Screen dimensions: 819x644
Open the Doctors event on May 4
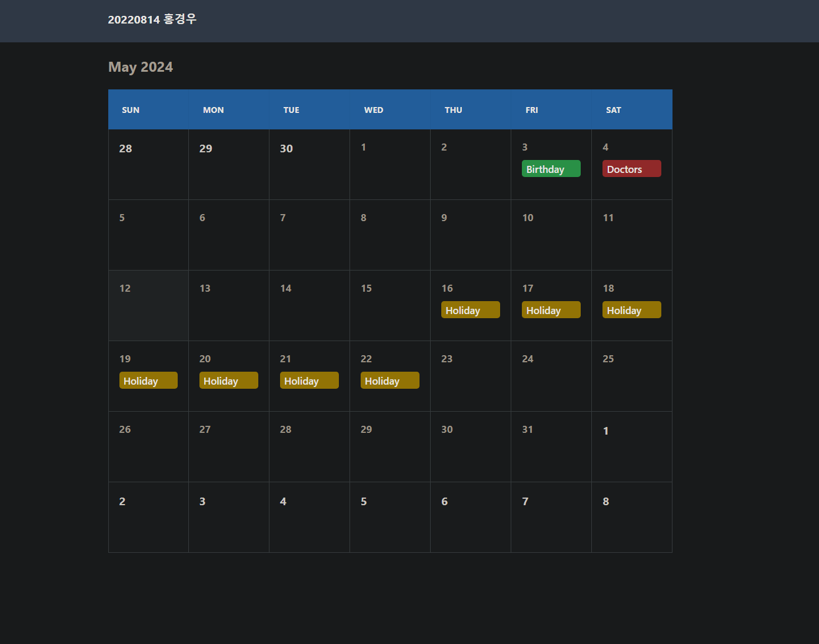click(631, 169)
